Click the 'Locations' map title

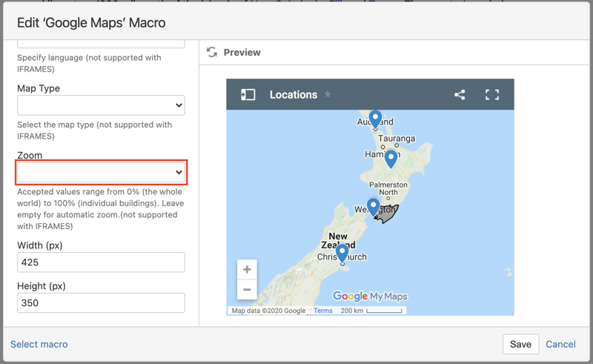click(x=294, y=95)
